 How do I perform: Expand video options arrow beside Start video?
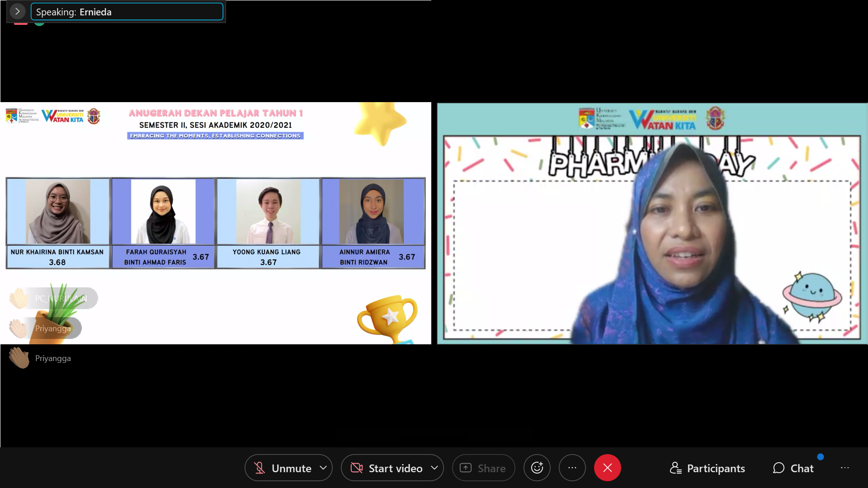pos(434,468)
